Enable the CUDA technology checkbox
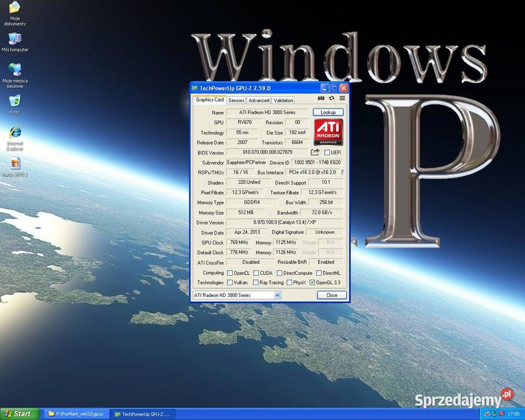The height and width of the screenshot is (420, 525). tap(257, 272)
